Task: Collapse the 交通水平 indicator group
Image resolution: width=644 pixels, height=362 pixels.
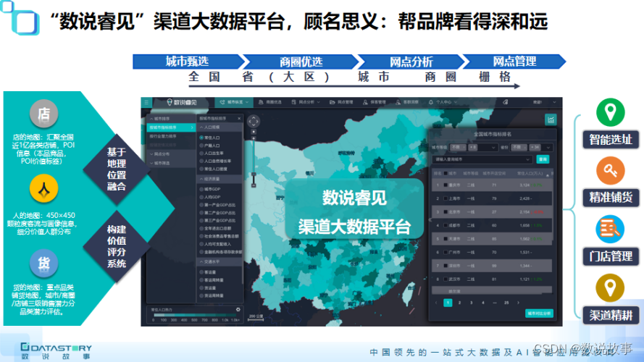Action: 219,262
